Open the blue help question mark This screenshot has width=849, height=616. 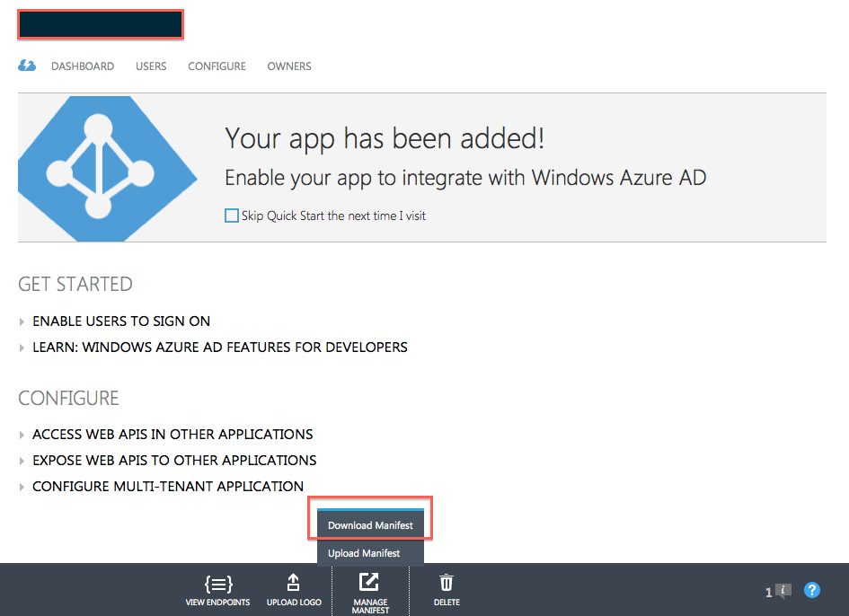[811, 590]
